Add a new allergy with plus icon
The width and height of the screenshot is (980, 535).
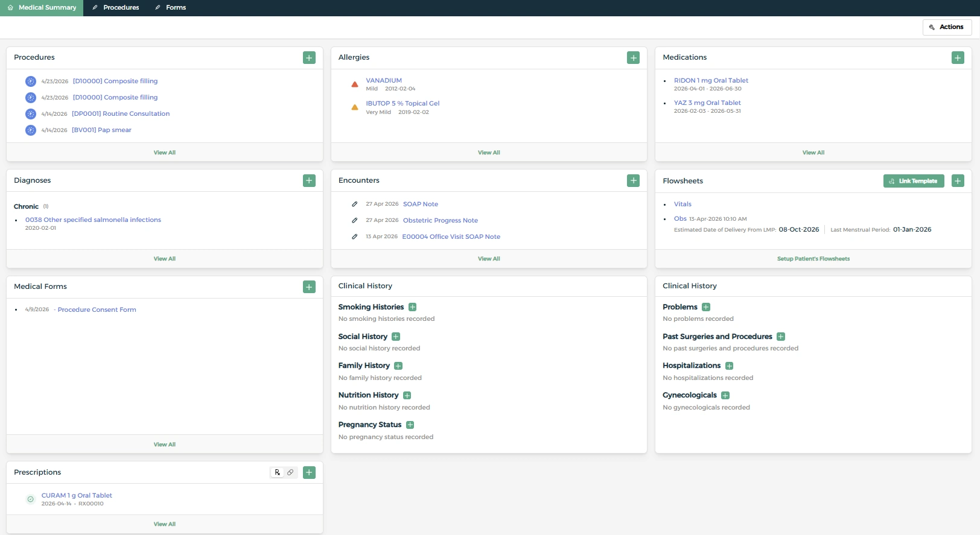click(x=633, y=58)
